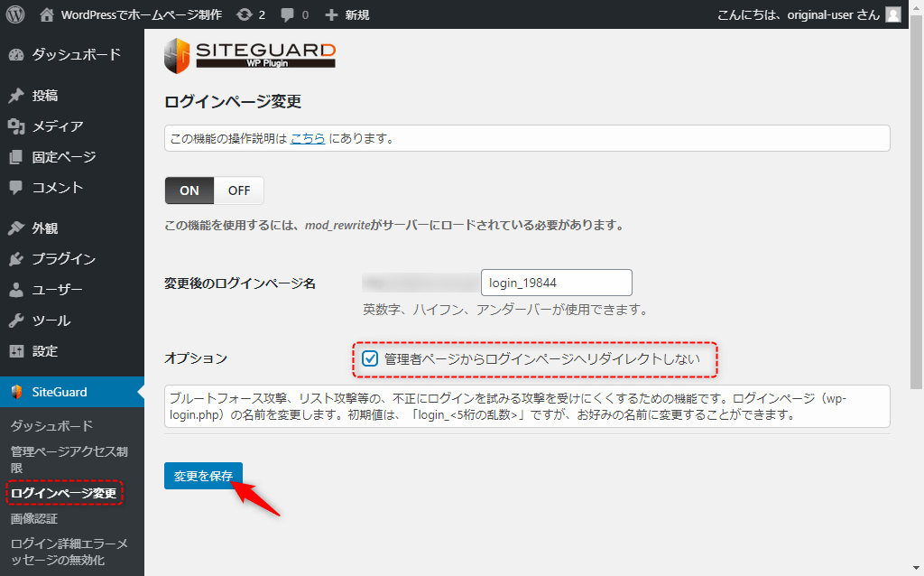Viewport: 924px width, 576px height.
Task: Click the ダッシュボード gauge icon
Action: (x=16, y=55)
